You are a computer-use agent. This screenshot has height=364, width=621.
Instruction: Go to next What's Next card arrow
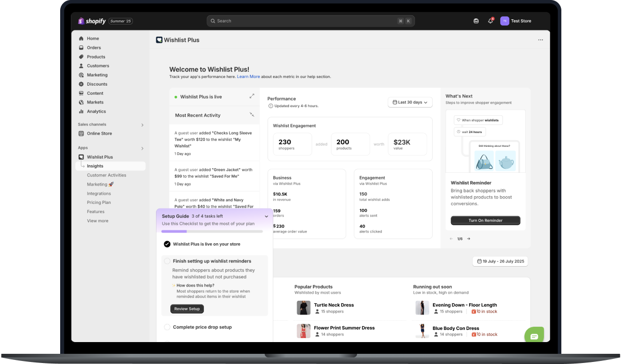(x=469, y=239)
